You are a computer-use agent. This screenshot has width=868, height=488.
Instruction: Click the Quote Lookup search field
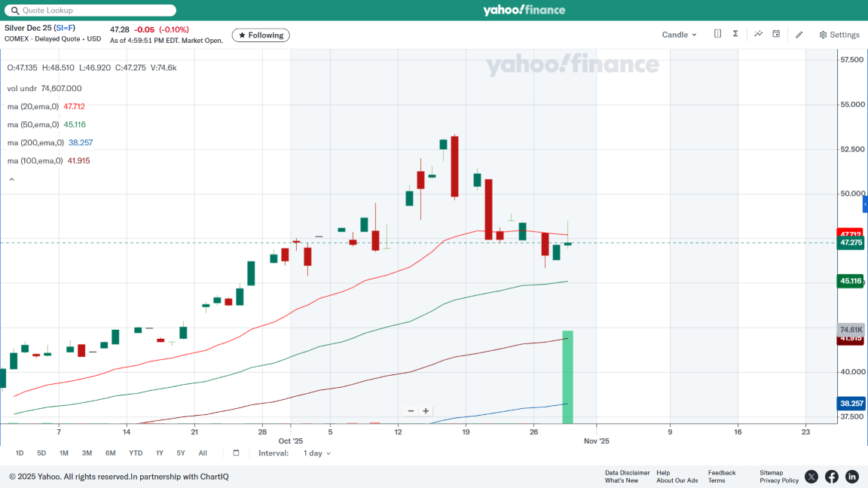click(90, 11)
